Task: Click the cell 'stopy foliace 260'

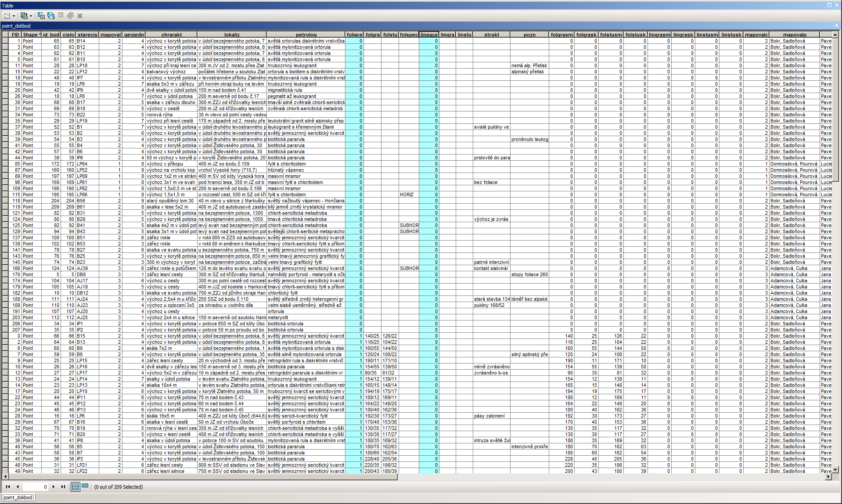Action: [x=529, y=274]
